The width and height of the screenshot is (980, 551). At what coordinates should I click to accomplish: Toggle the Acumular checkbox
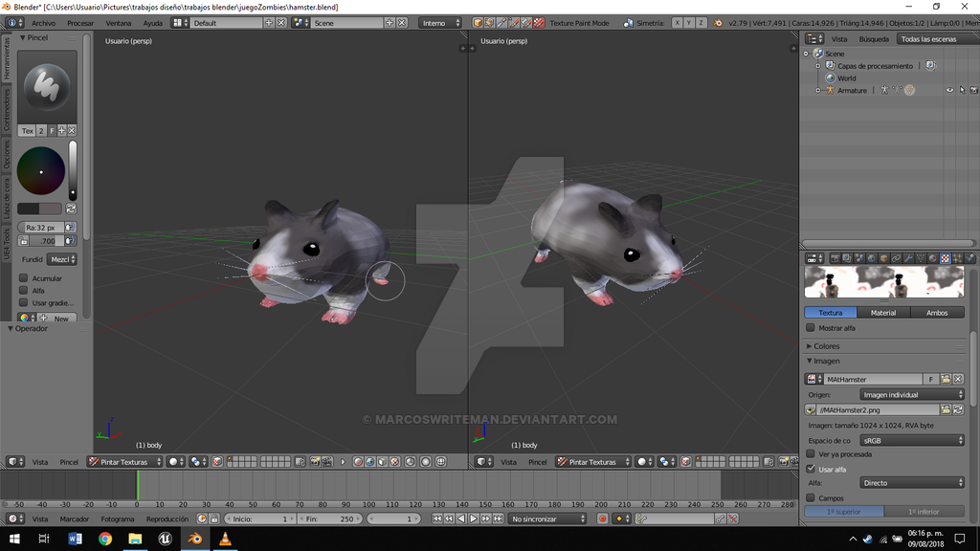[24, 278]
